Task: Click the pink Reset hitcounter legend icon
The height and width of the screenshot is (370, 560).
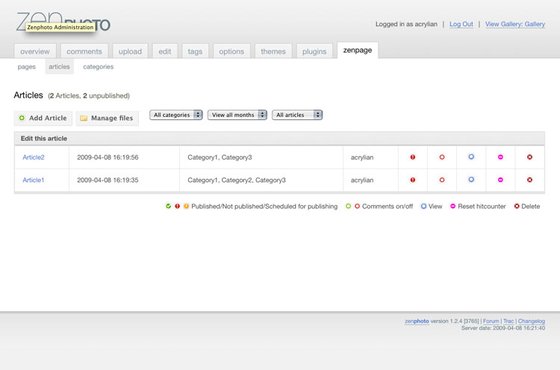Action: 453,206
